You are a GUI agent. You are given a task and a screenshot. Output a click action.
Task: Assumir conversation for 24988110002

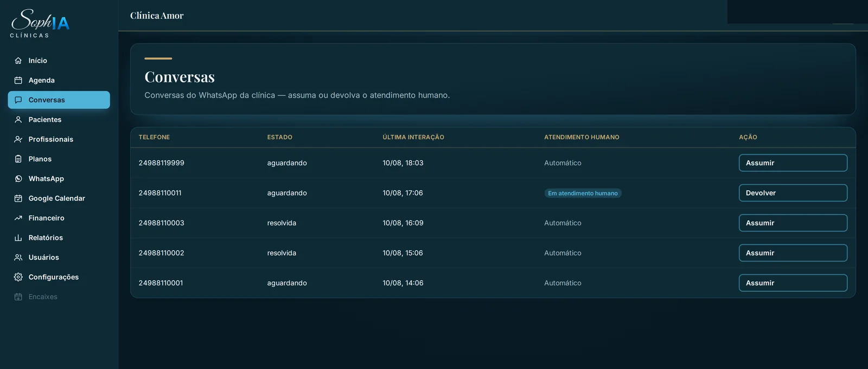pyautogui.click(x=793, y=253)
